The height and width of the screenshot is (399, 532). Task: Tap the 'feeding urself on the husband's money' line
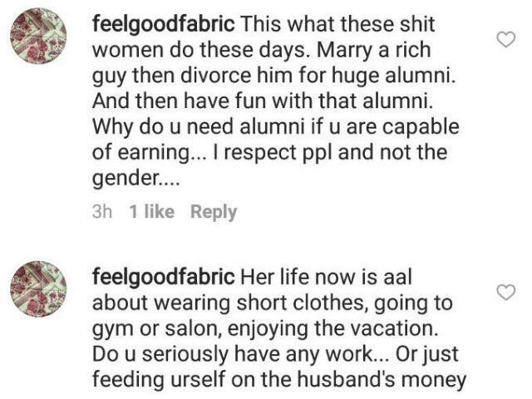[279, 379]
